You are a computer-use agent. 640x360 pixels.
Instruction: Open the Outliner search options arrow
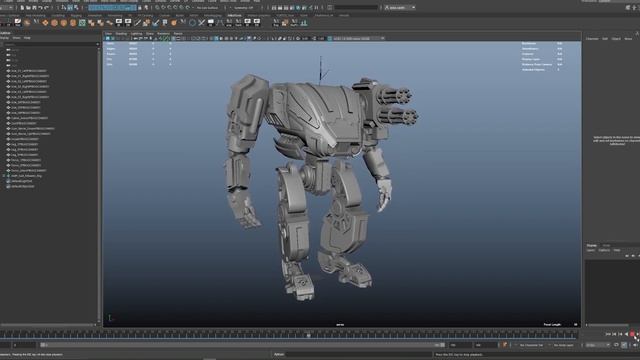(x=97, y=44)
